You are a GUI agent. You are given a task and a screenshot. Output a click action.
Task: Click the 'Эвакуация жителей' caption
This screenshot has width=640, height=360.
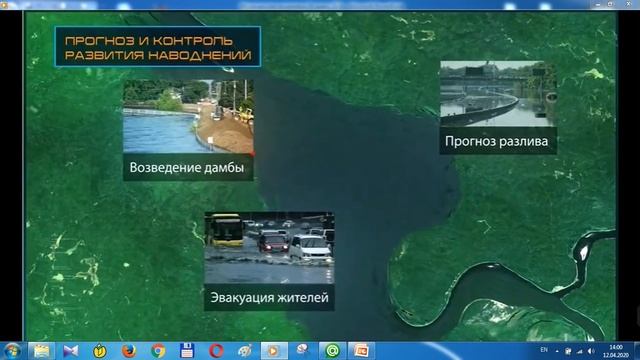pyautogui.click(x=269, y=298)
